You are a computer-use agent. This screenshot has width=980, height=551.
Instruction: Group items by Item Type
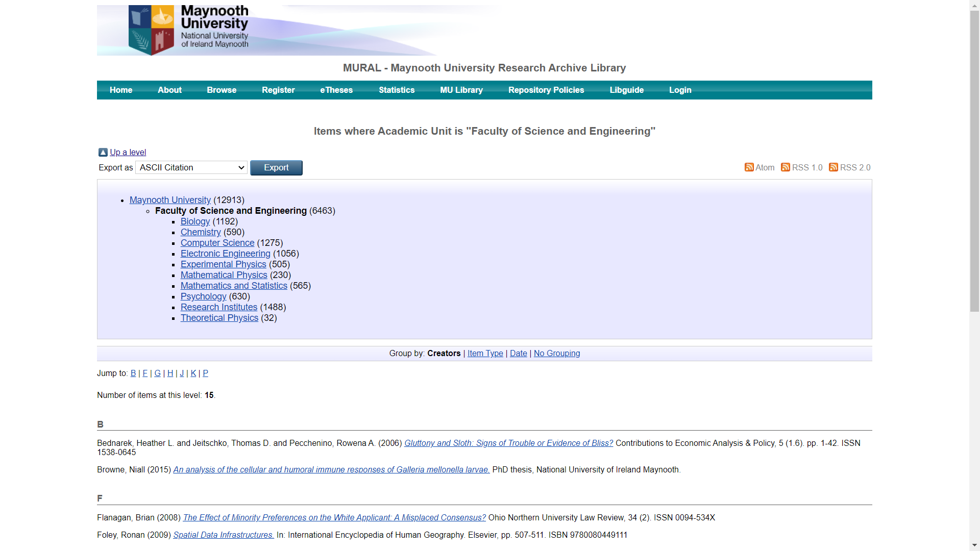coord(485,354)
